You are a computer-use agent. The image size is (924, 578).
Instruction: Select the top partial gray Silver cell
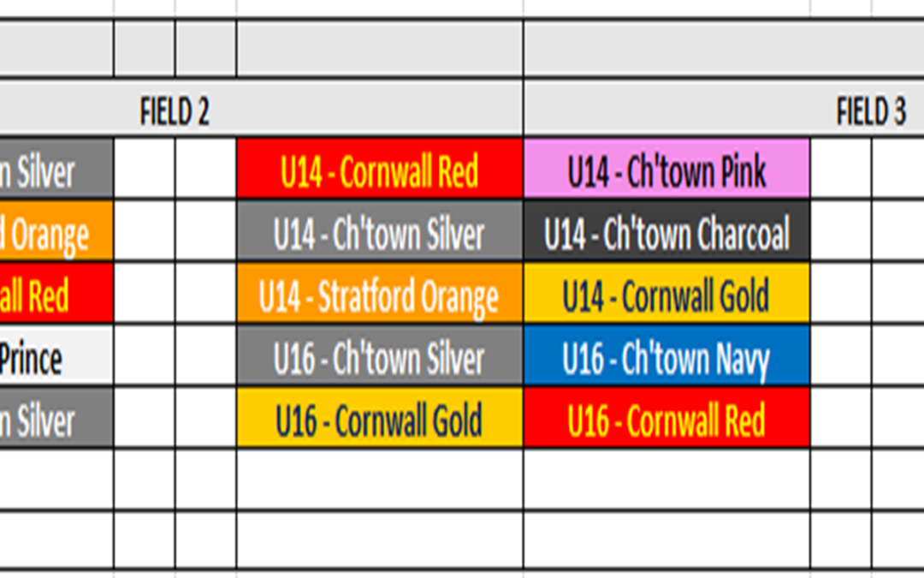[56, 169]
